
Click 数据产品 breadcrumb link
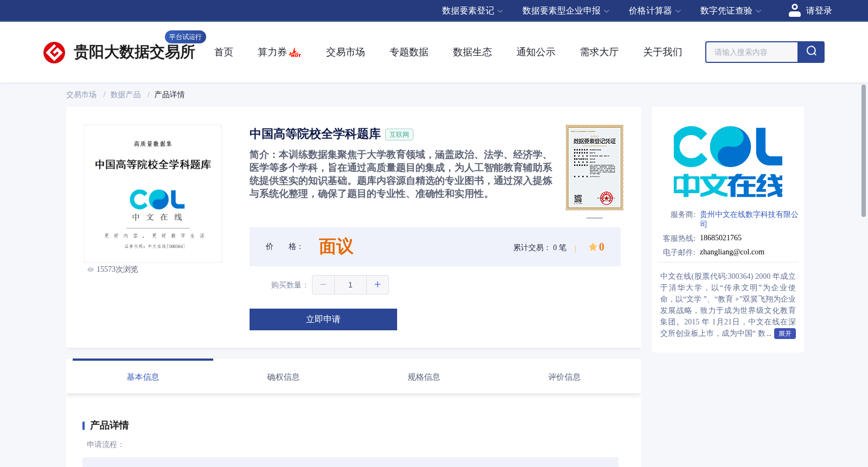126,95
